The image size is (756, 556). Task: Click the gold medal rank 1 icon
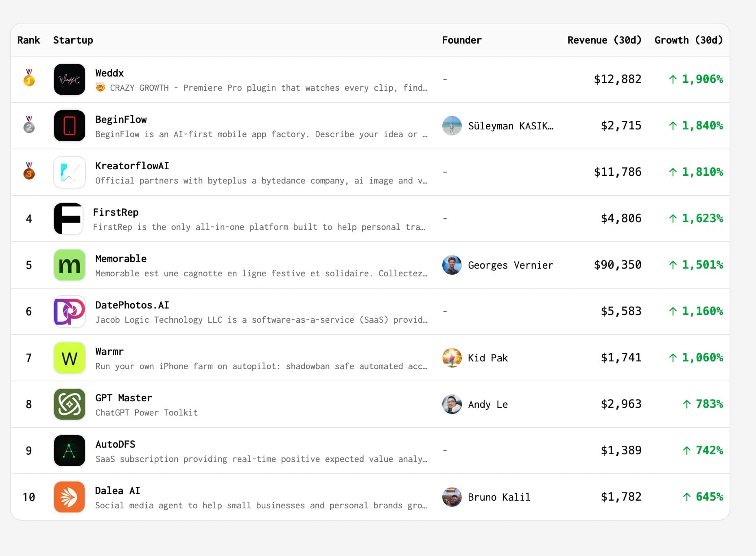29,78
